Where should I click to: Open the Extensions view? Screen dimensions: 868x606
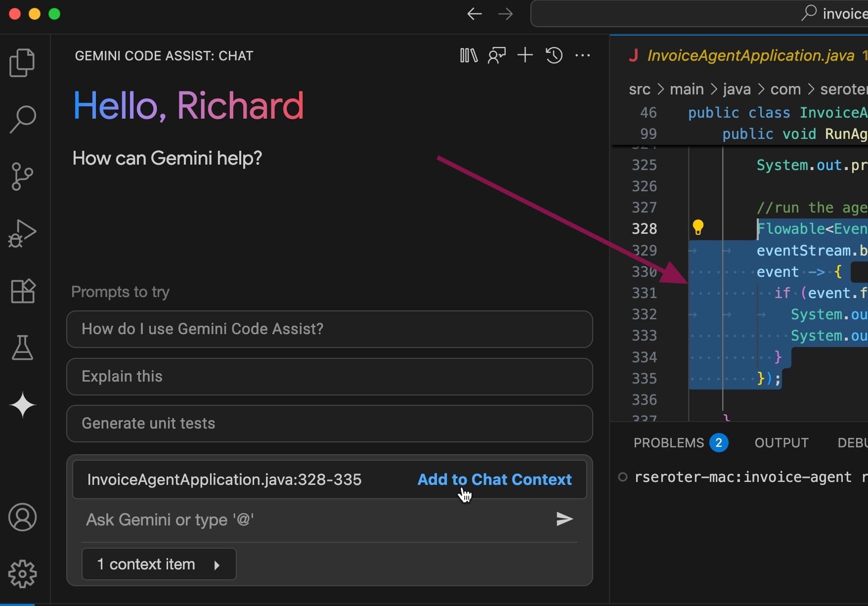[22, 291]
